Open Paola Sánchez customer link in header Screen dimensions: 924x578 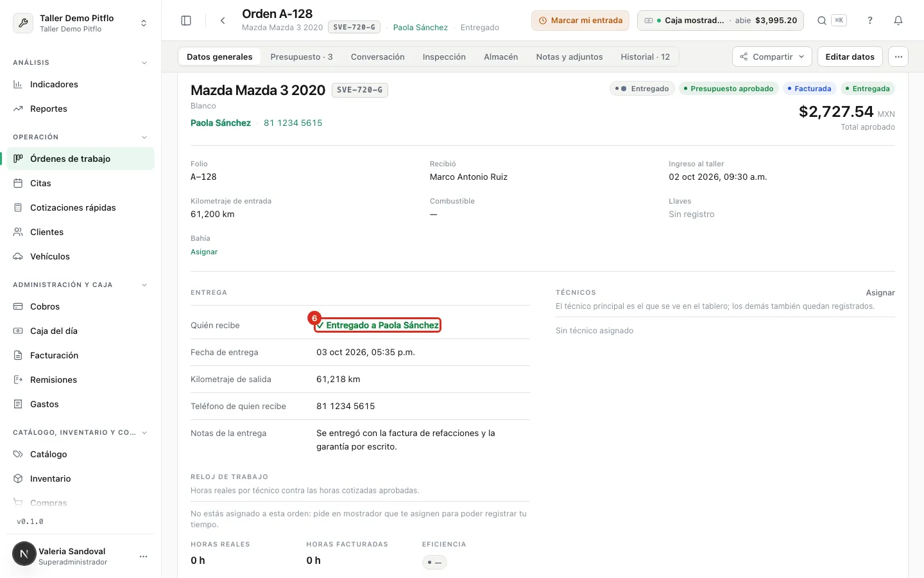pos(420,28)
